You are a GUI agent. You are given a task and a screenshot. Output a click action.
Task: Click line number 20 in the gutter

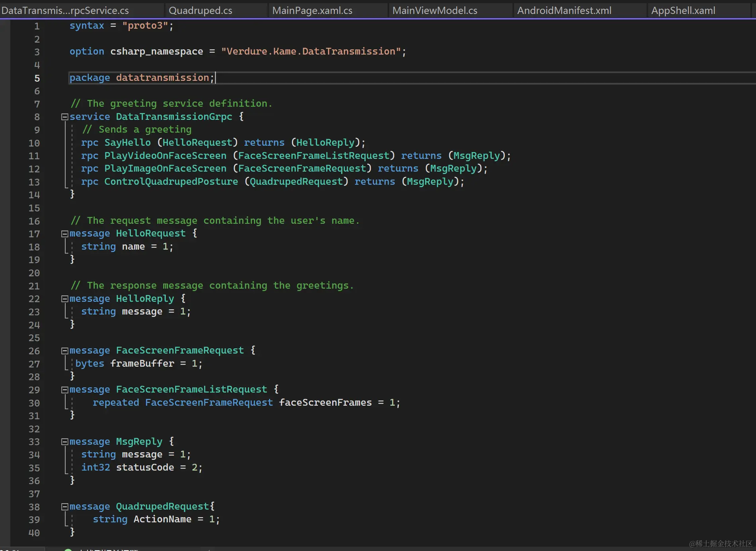[34, 273]
